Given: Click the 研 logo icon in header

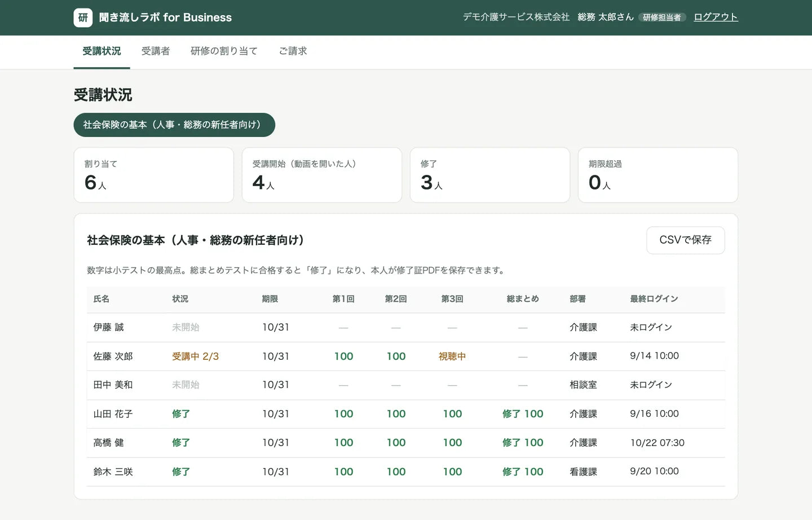Looking at the screenshot, I should pyautogui.click(x=83, y=17).
